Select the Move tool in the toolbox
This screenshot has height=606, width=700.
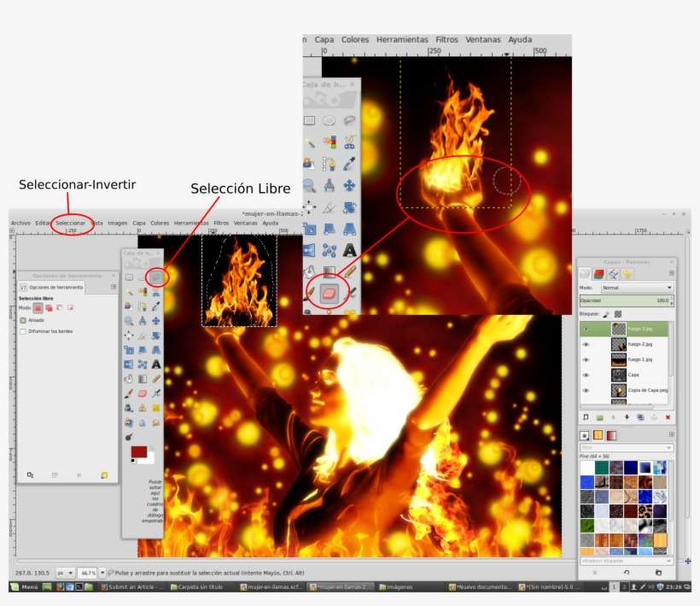coord(156,321)
